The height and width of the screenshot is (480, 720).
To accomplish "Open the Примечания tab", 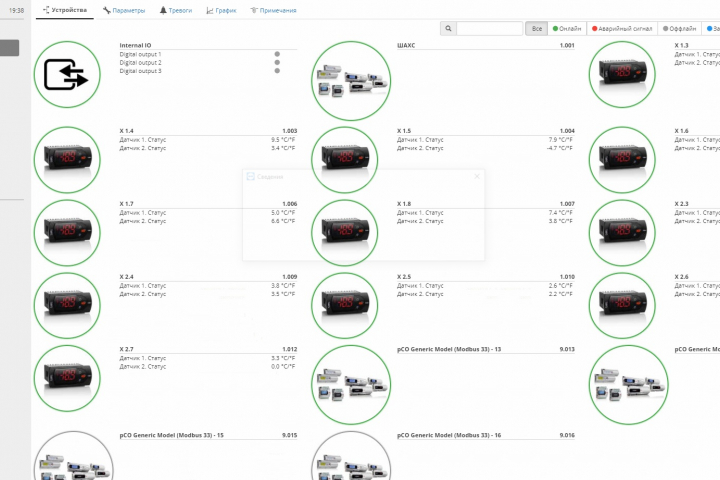I will click(x=273, y=10).
